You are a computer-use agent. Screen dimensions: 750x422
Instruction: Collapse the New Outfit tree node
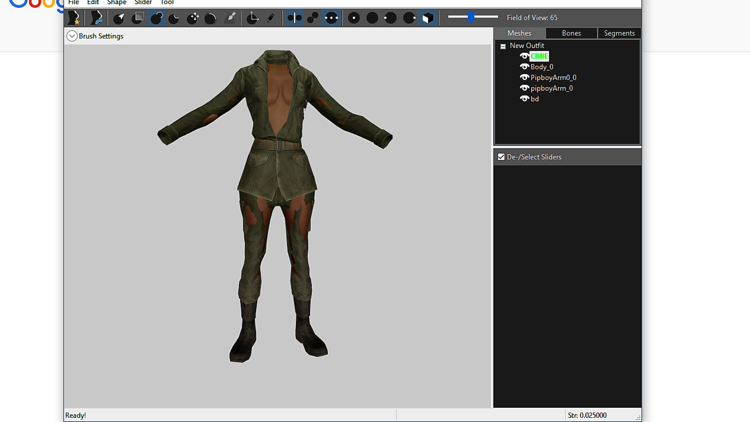[x=503, y=46]
